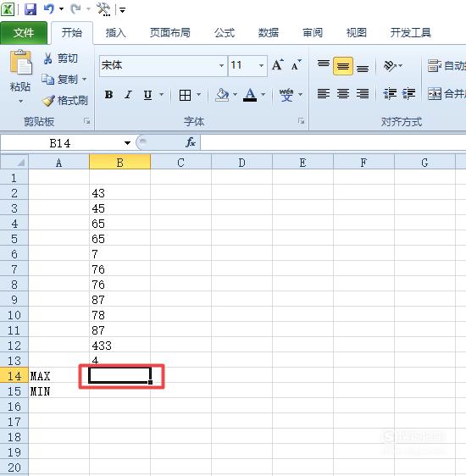
Task: Apply font color A swatch
Action: [250, 95]
